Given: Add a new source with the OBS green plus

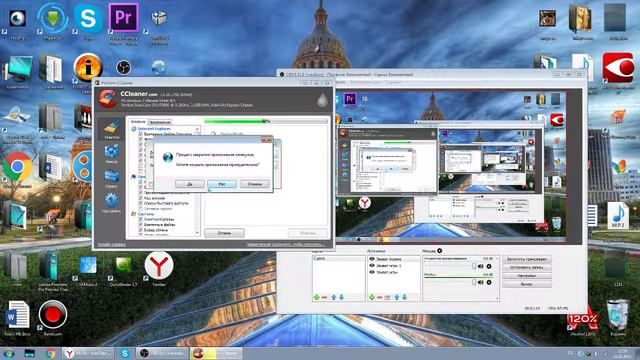Looking at the screenshot, I should tap(372, 298).
